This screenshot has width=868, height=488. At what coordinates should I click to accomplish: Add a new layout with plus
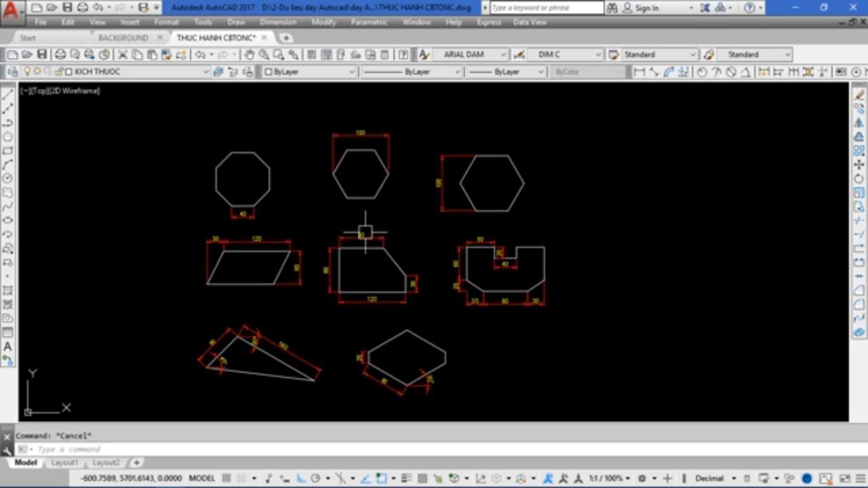pyautogui.click(x=136, y=462)
